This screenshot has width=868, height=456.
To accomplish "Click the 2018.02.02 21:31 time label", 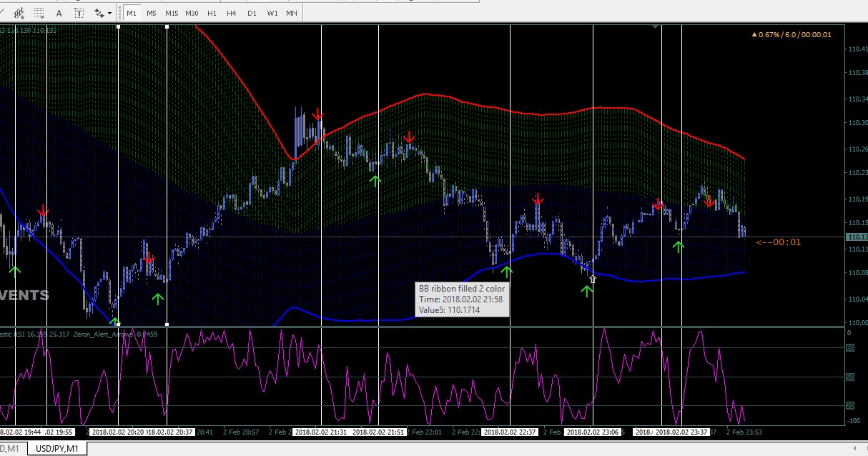I will [x=320, y=432].
